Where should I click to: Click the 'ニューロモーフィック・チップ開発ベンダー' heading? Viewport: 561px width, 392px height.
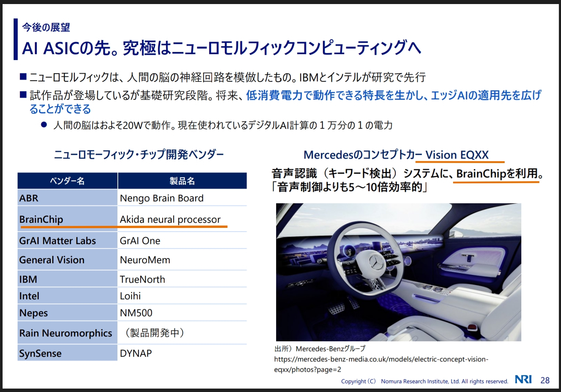point(139,154)
